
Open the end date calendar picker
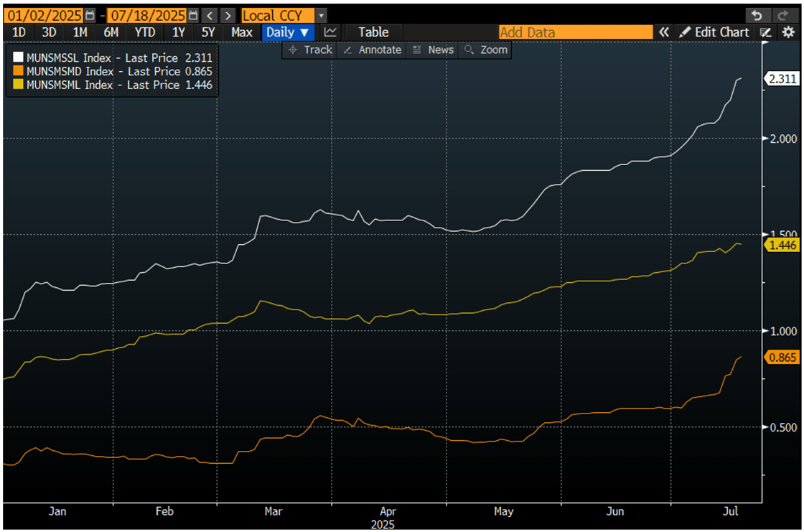192,15
